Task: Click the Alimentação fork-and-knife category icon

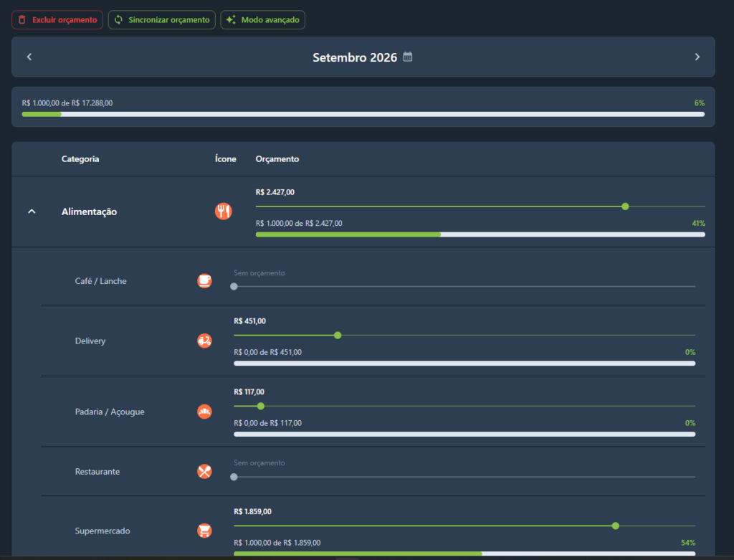Action: [224, 212]
